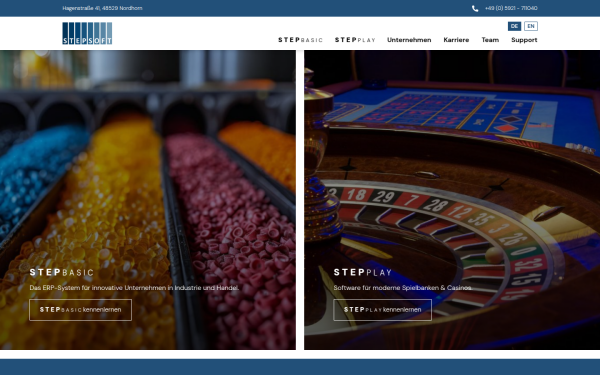This screenshot has width=600, height=375.
Task: Click the Hagenstraße 41 Nordhorn address
Action: (102, 8)
